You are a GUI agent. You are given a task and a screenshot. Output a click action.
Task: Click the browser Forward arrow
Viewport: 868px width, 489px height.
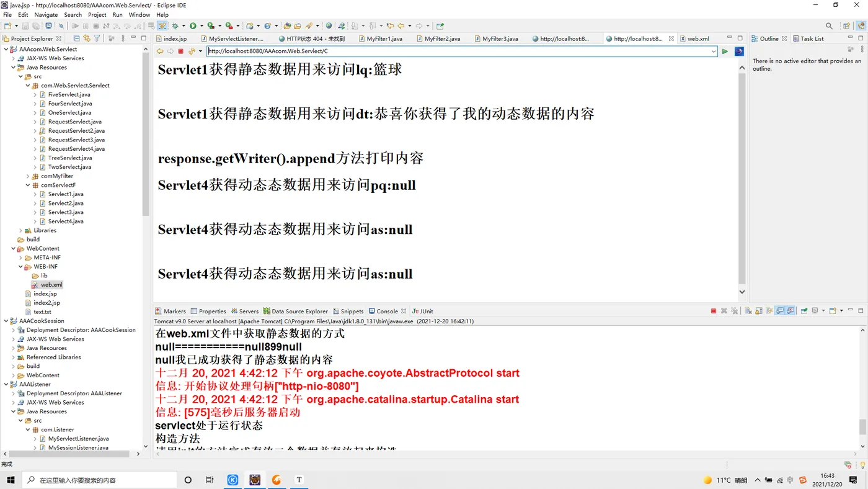click(x=170, y=52)
